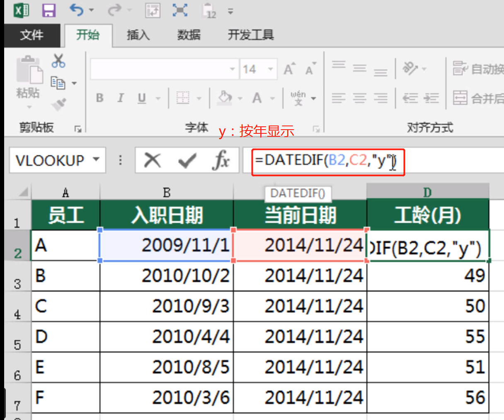Switch to the 开始 ribbon tab
Screen dimensions: 504x420
87,35
